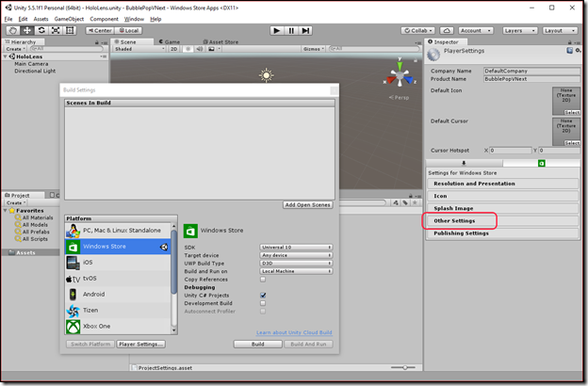Viewport: 588px width, 386px height.
Task: Select the Move tool
Action: pyautogui.click(x=27, y=31)
